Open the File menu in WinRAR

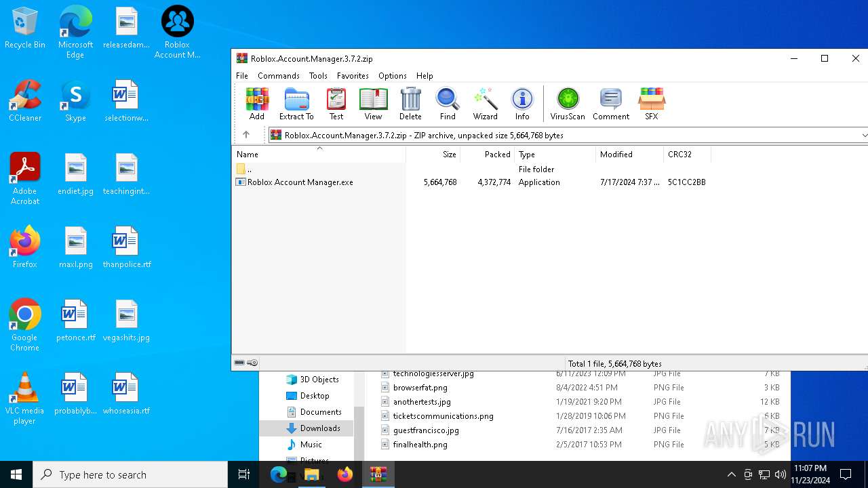coord(242,76)
